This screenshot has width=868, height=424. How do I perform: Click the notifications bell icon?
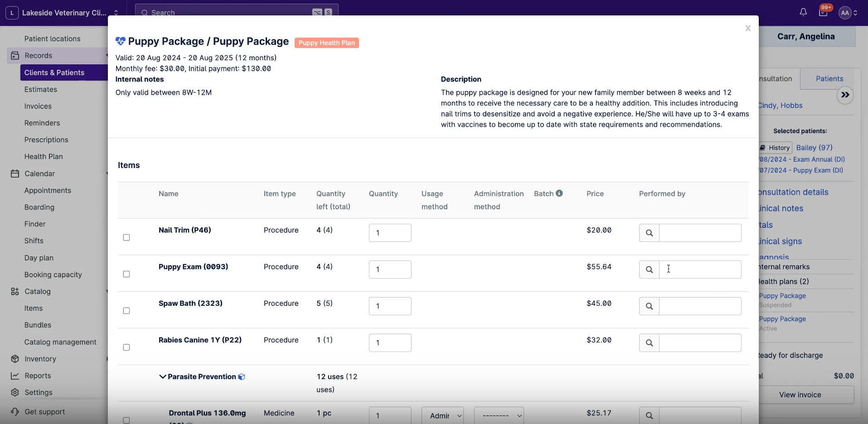click(x=803, y=12)
